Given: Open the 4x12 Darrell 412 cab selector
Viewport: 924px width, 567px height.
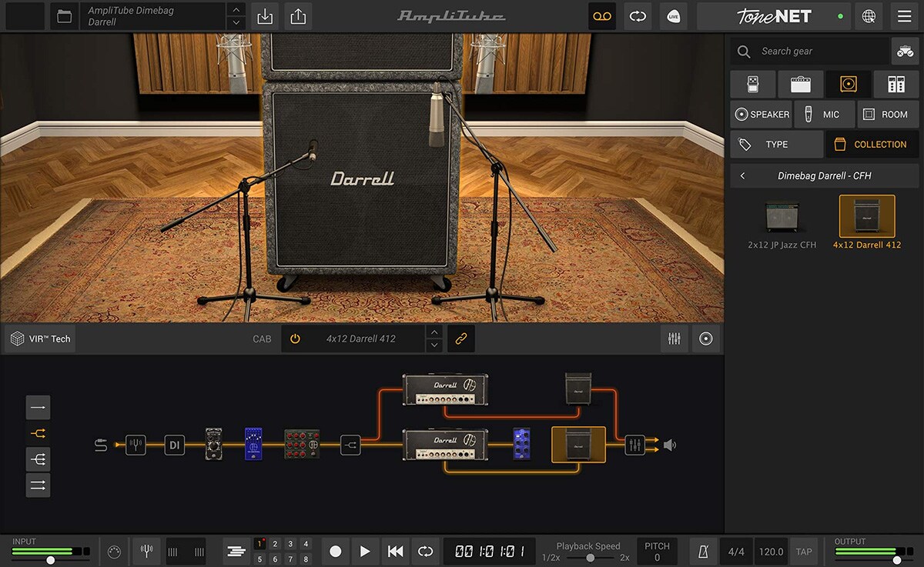Looking at the screenshot, I should pyautogui.click(x=360, y=339).
